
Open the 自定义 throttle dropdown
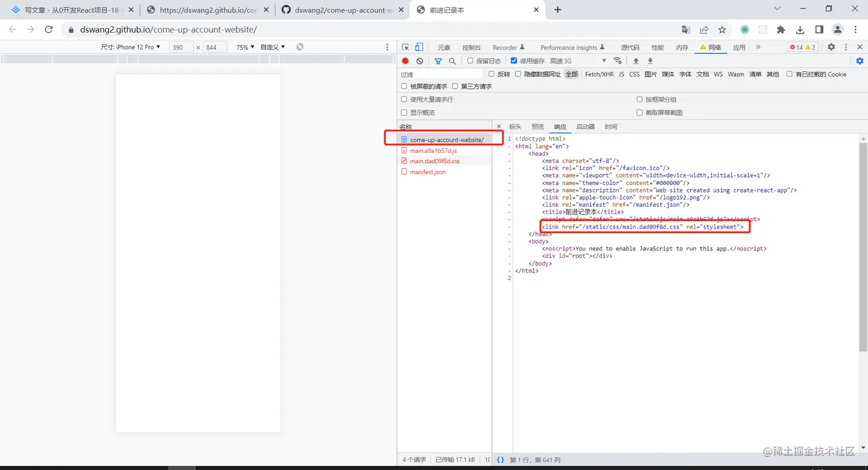273,47
